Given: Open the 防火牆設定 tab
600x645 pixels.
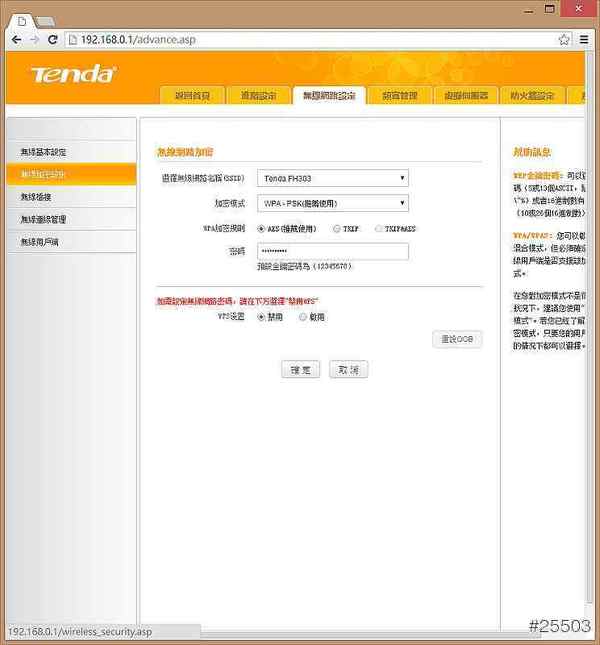Looking at the screenshot, I should pos(532,95).
